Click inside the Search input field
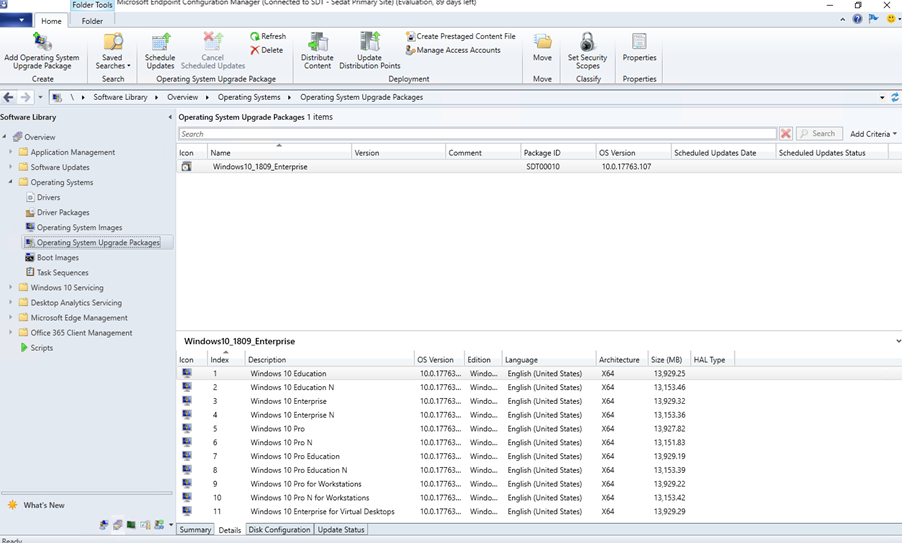The width and height of the screenshot is (902, 543). (477, 133)
